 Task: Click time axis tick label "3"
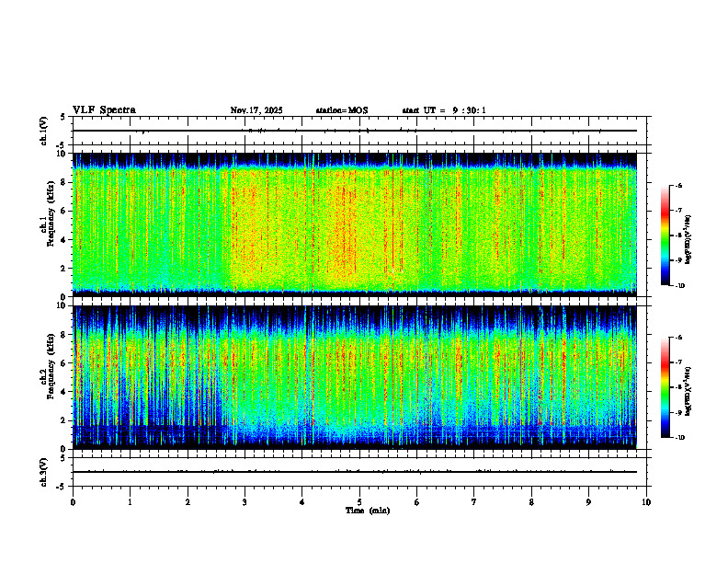click(x=245, y=502)
